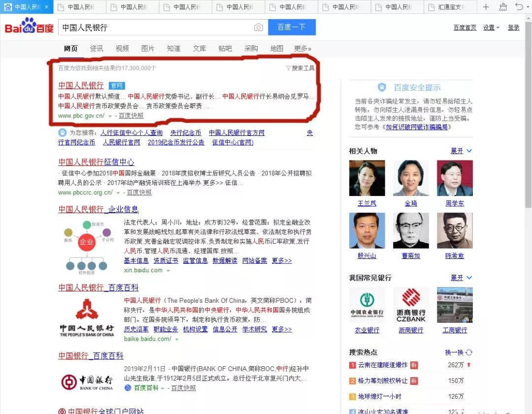Click 周学东 portrait thumbnail
Viewport: 532px width, 414px height.
455,178
